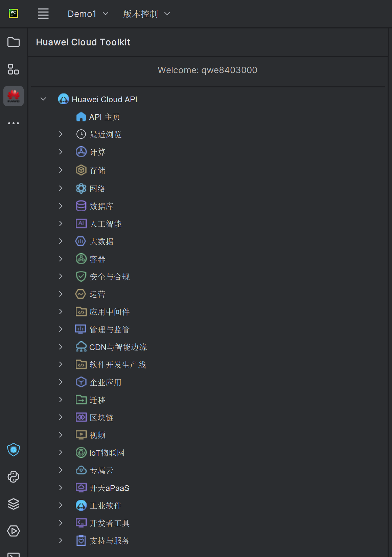Select the 迁移 tree label
This screenshot has width=392, height=557.
pyautogui.click(x=97, y=400)
